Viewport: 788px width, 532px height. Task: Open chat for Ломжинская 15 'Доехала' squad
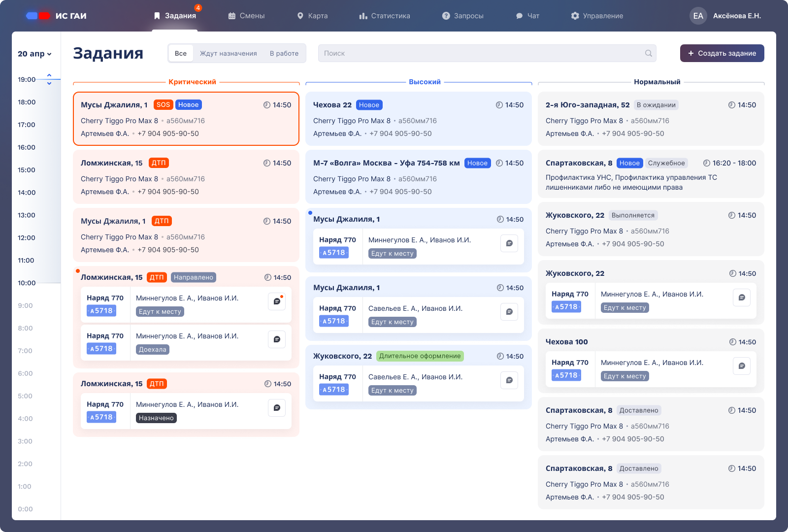[x=277, y=339]
